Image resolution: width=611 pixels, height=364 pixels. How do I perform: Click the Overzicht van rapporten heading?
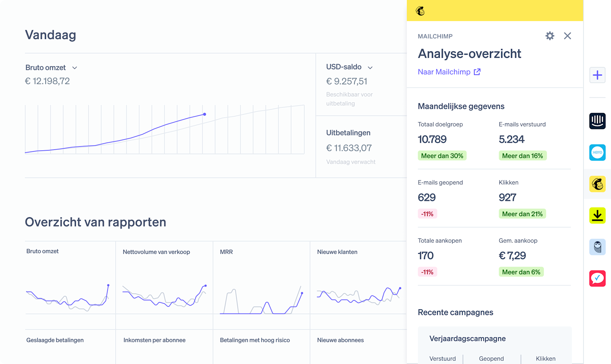click(95, 222)
